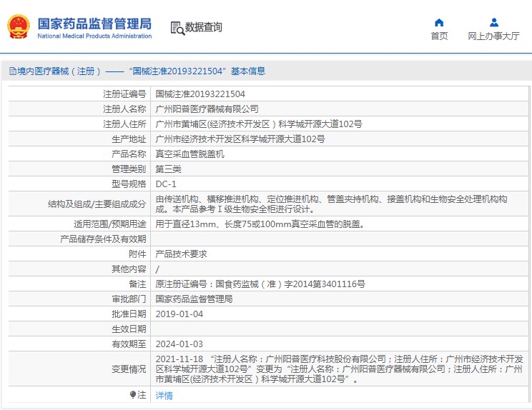Click approval date 2019-01-04
Screen dimensions: 532x410
coord(179,314)
